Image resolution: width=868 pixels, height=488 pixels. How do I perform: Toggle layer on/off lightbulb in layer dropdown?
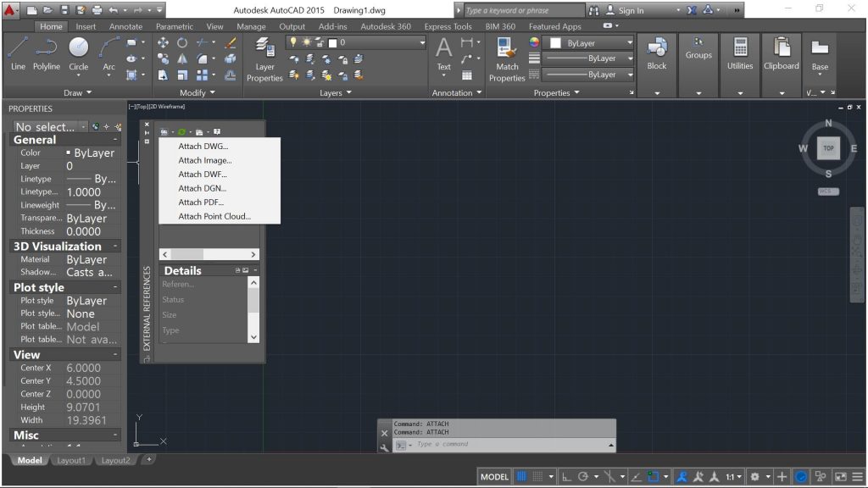pos(293,42)
